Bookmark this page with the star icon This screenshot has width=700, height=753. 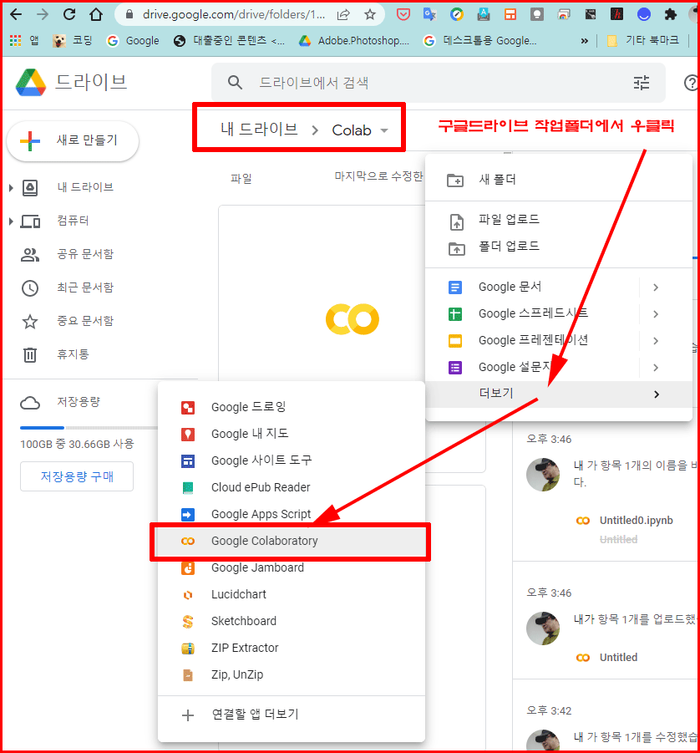[370, 15]
